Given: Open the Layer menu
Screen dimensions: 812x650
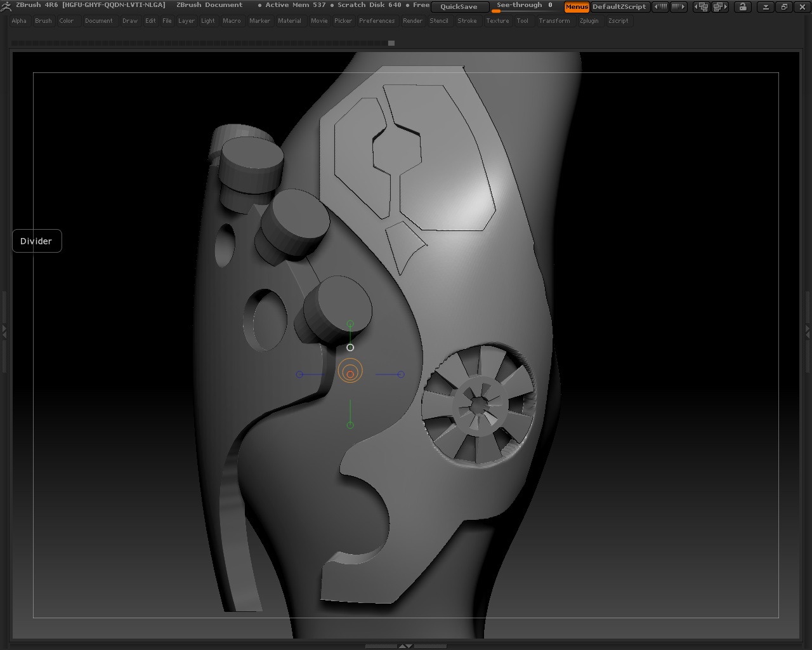Looking at the screenshot, I should pos(187,21).
